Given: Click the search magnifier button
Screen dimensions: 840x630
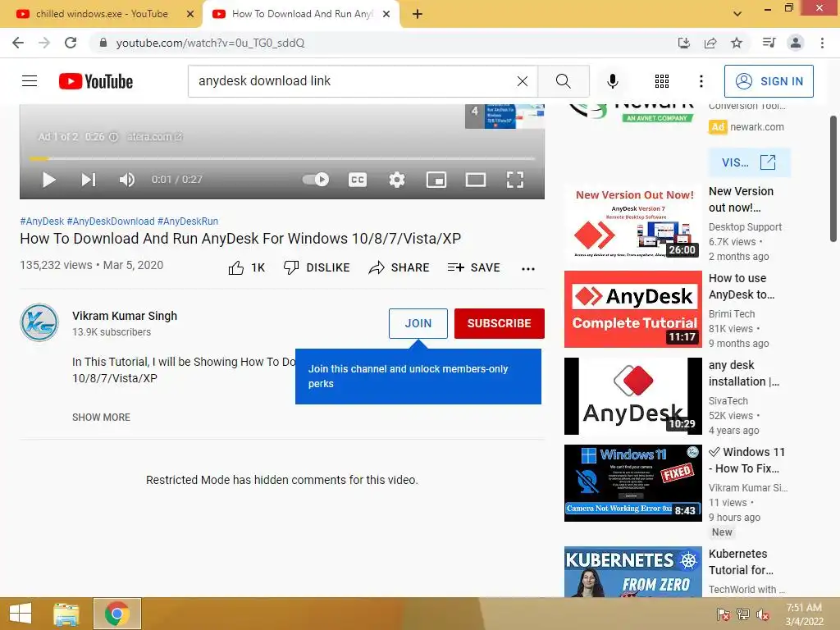Looking at the screenshot, I should (x=564, y=81).
